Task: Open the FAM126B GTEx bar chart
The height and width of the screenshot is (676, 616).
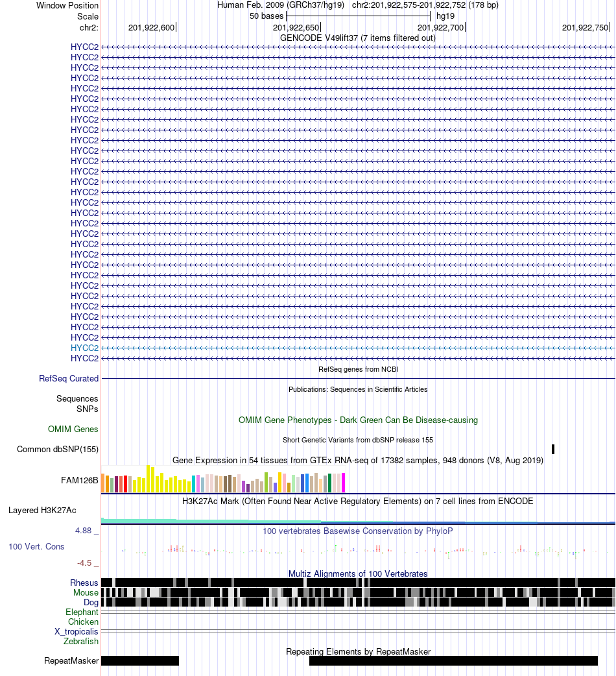Action: pyautogui.click(x=223, y=479)
